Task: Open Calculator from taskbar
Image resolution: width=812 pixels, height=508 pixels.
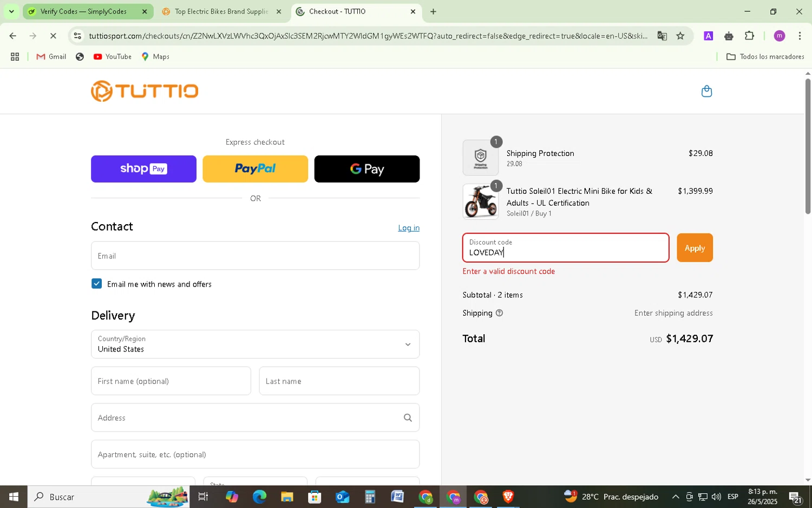Action: pos(370,497)
